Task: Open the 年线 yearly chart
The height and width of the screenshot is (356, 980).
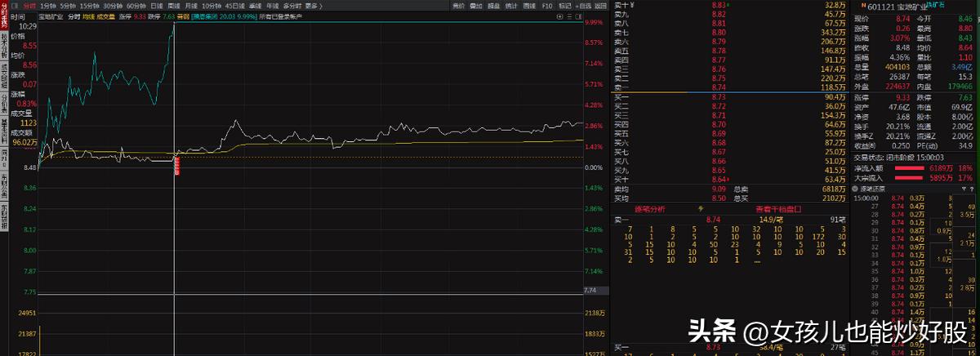Action: 274,6
